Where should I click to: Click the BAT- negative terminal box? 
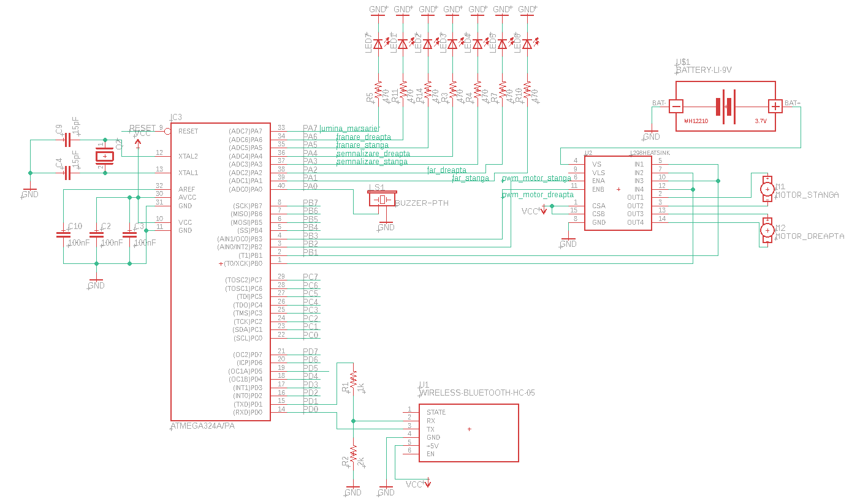tap(676, 107)
